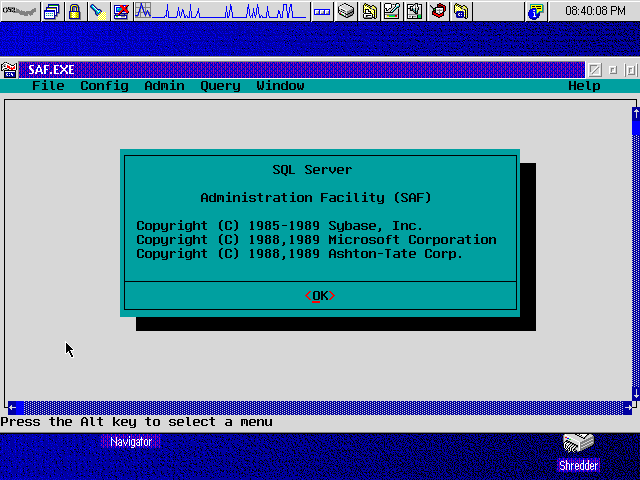Click the three-square tray switcher icon
This screenshot has height=480, width=640.
click(322, 11)
